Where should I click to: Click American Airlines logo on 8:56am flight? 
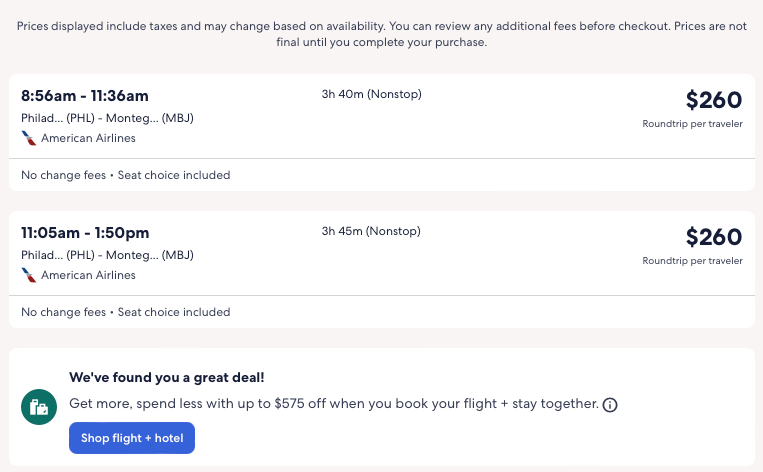point(28,138)
